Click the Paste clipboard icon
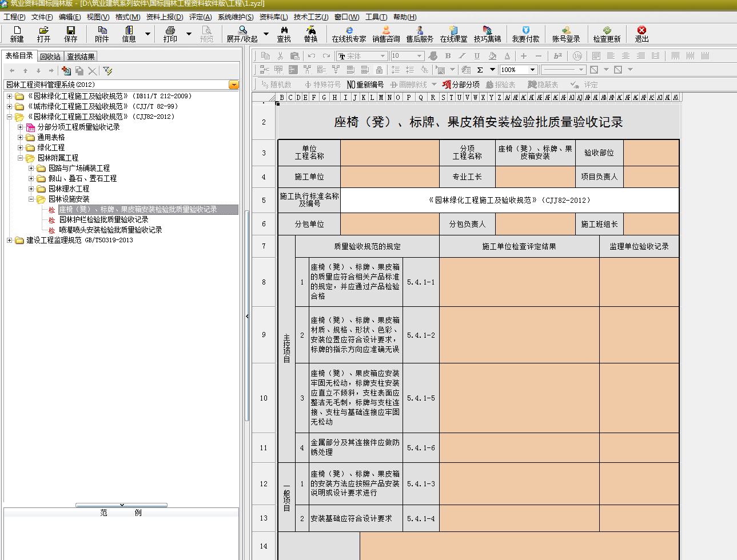Screen dimensions: 737x560 [295, 55]
